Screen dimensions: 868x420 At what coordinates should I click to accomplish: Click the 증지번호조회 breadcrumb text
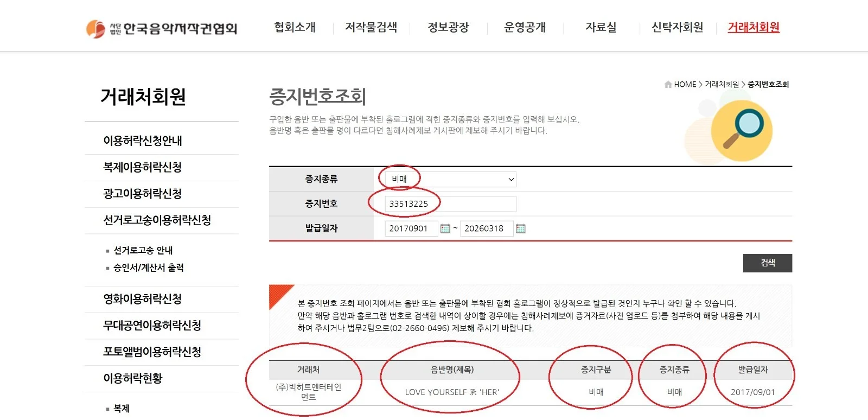click(x=768, y=85)
